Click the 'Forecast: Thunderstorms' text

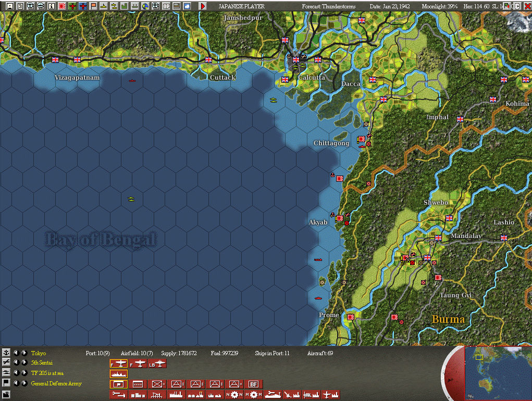329,6
